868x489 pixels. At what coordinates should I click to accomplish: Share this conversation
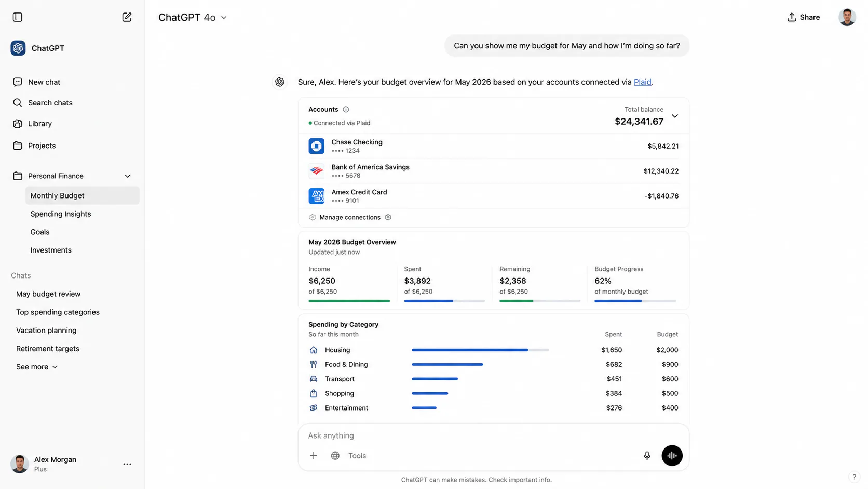pyautogui.click(x=803, y=17)
